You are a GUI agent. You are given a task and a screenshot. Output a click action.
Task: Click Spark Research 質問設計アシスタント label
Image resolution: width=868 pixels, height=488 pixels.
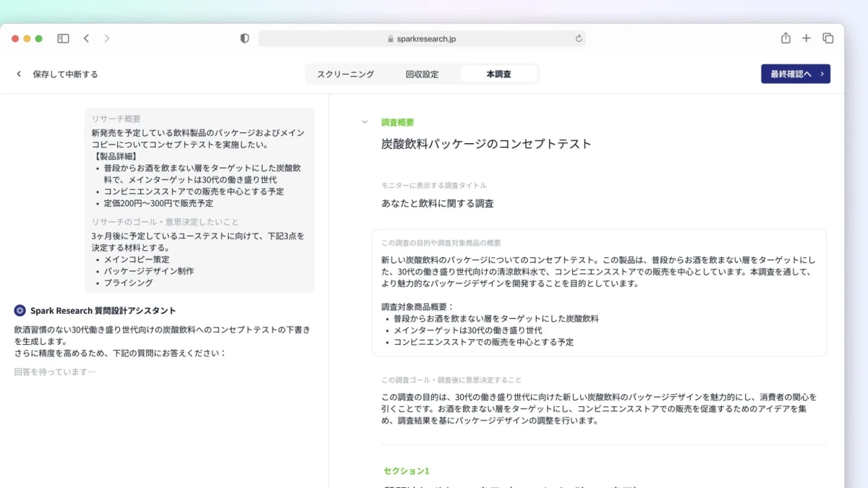tap(103, 310)
